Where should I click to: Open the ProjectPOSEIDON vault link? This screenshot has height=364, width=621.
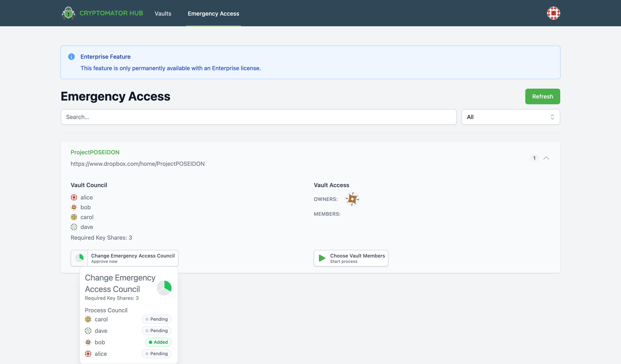pyautogui.click(x=95, y=152)
